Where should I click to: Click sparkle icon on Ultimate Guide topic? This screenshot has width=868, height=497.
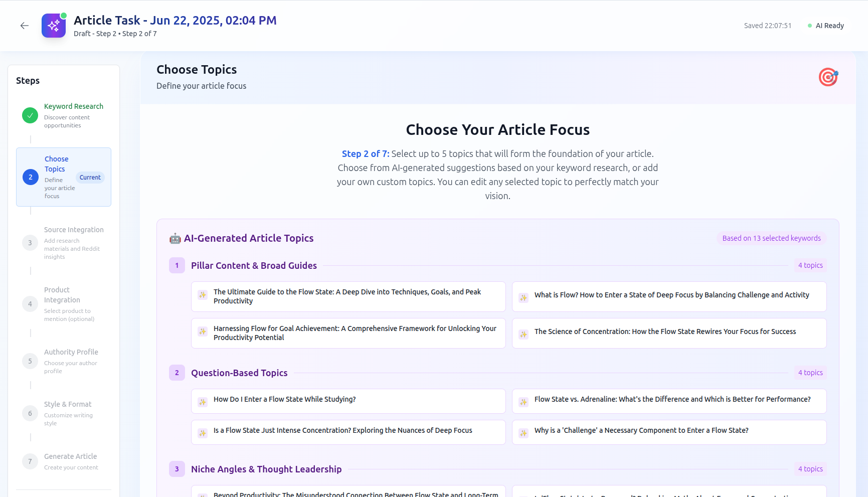pos(203,295)
